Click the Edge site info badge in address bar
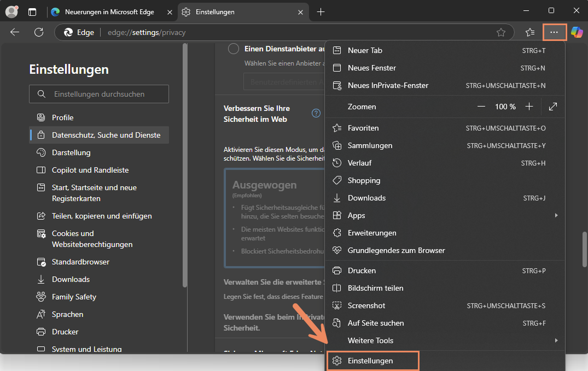The height and width of the screenshot is (371, 588). 79,33
